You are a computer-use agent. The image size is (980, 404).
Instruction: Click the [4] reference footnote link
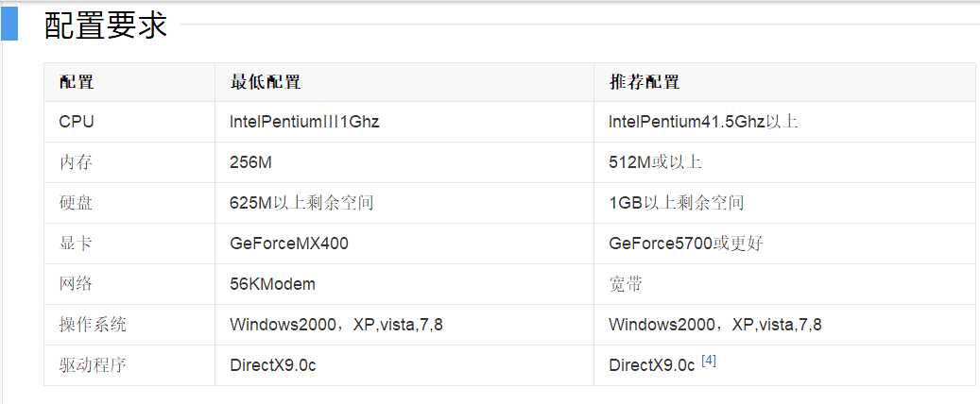click(x=709, y=361)
